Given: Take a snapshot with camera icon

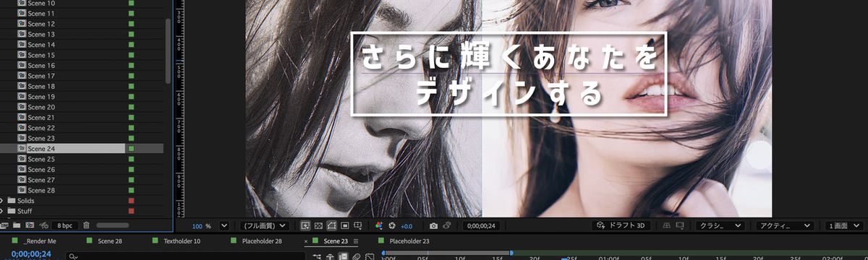Looking at the screenshot, I should pyautogui.click(x=433, y=225).
